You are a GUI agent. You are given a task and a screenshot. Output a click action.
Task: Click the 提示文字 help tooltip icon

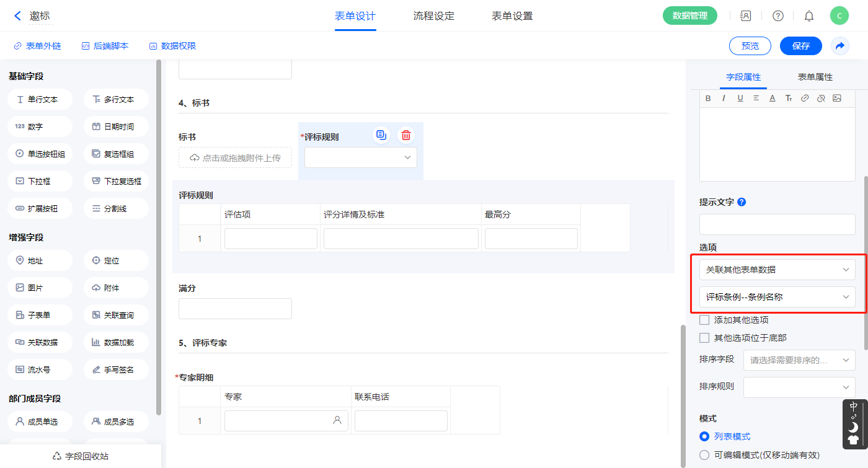742,202
